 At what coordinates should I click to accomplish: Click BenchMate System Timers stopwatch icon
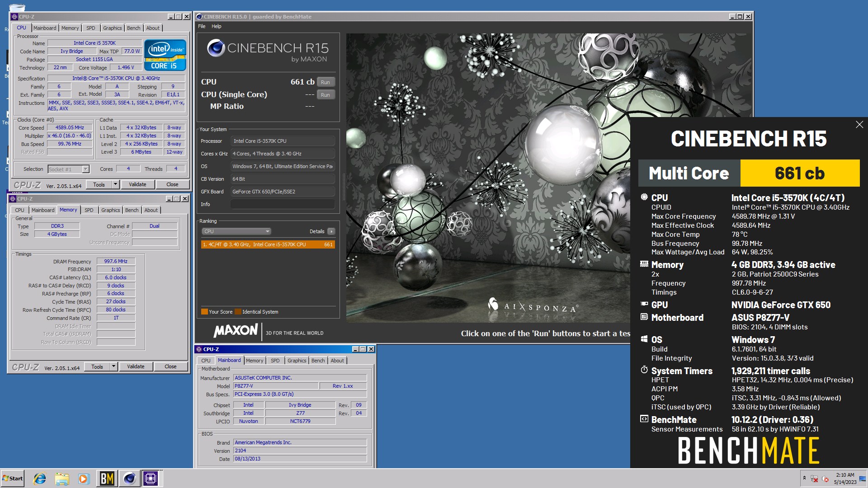click(x=644, y=370)
